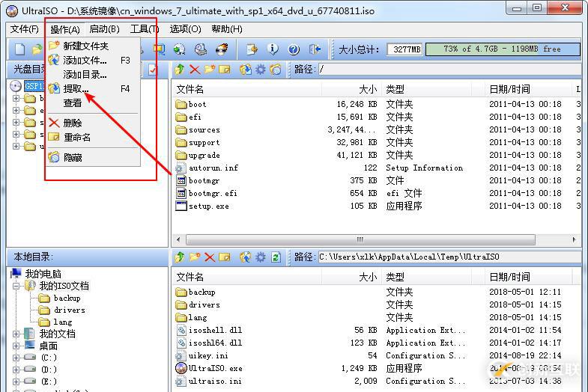The height and width of the screenshot is (392, 588).
Task: Expand the first folder in ISO tree
Action: [16, 99]
